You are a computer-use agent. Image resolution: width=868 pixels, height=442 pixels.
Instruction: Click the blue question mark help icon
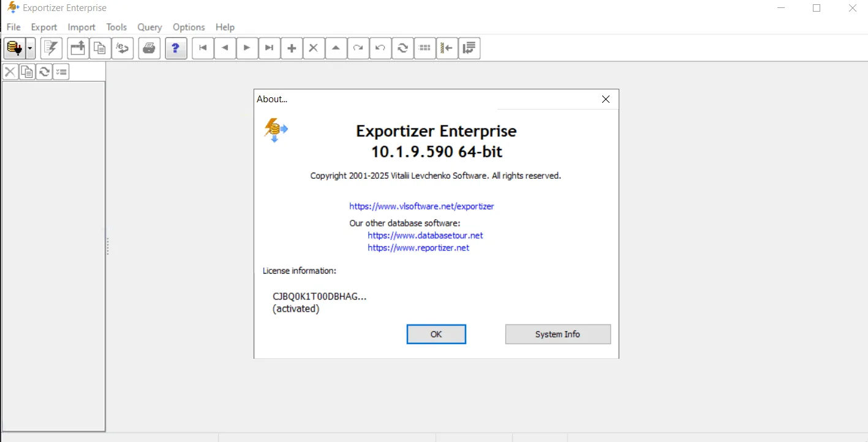click(176, 48)
